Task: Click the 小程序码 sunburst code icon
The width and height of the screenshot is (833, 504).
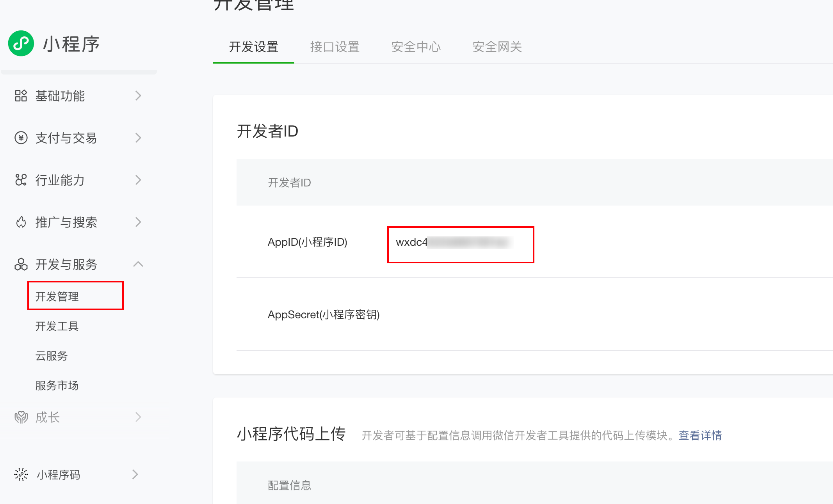Action: pos(21,474)
